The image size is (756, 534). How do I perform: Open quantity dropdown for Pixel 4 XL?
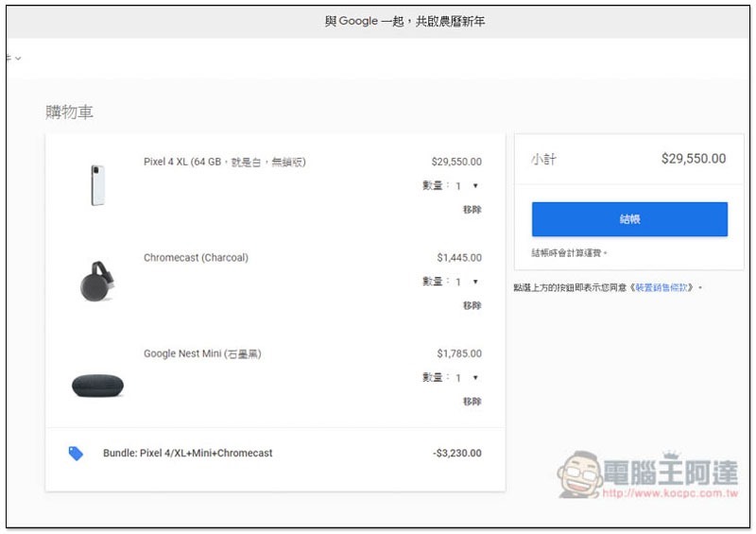(465, 186)
